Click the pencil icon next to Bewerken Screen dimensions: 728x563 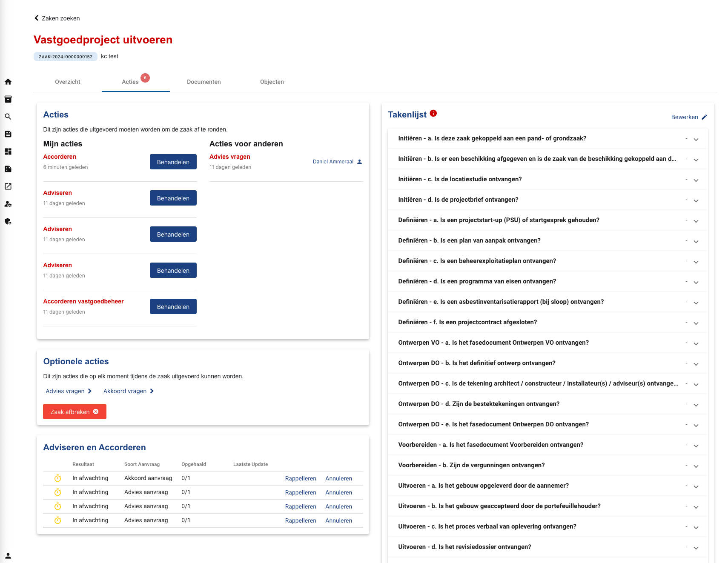pos(704,117)
